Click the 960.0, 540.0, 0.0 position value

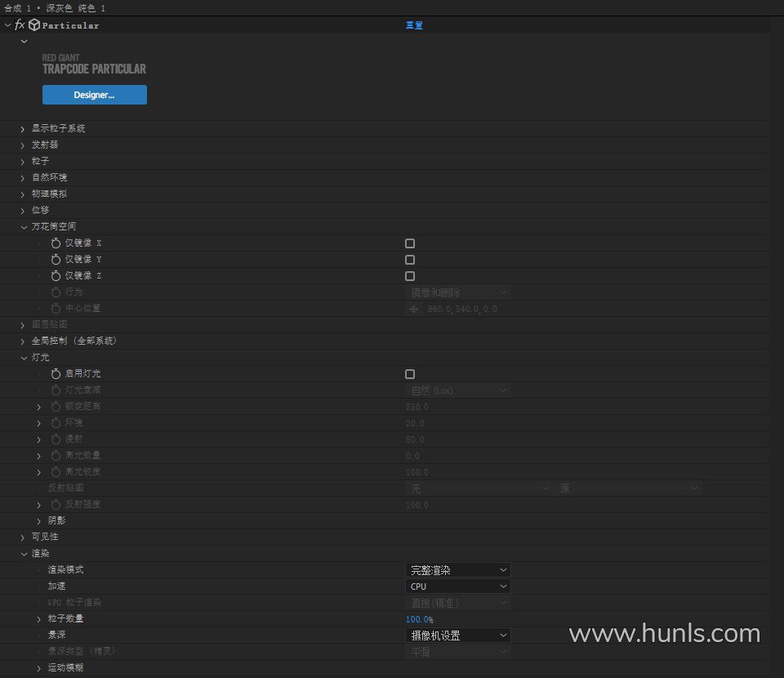coord(462,310)
